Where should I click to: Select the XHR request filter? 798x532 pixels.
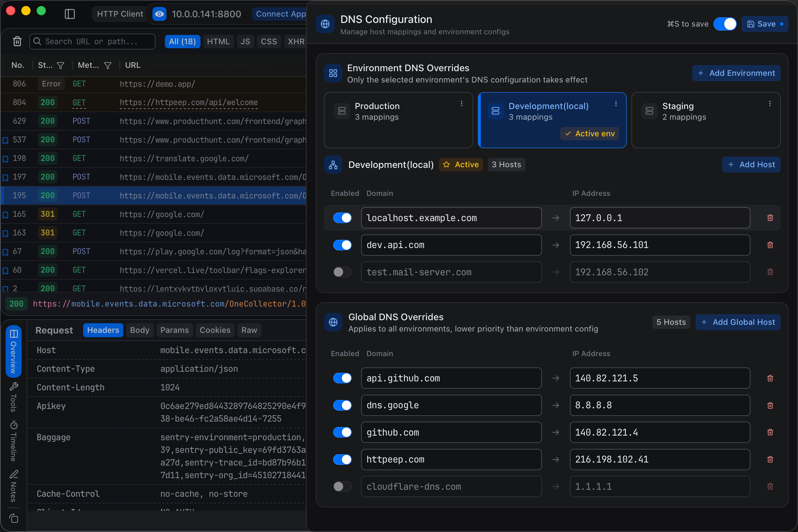click(x=295, y=41)
